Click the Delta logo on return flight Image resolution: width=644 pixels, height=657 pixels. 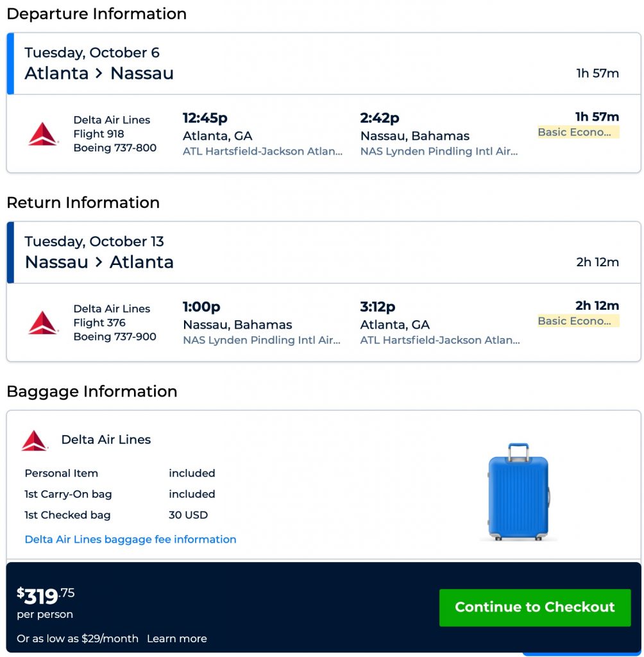(43, 322)
